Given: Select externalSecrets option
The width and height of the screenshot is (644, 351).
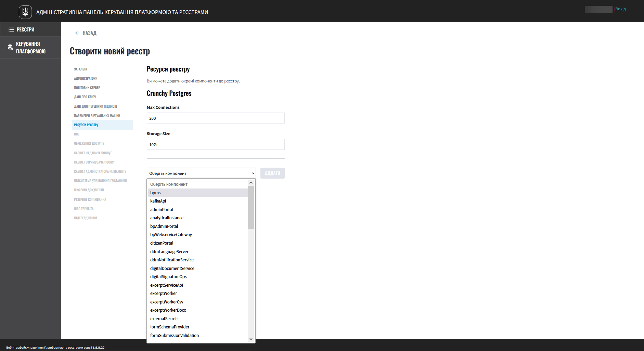Looking at the screenshot, I should tap(198, 318).
